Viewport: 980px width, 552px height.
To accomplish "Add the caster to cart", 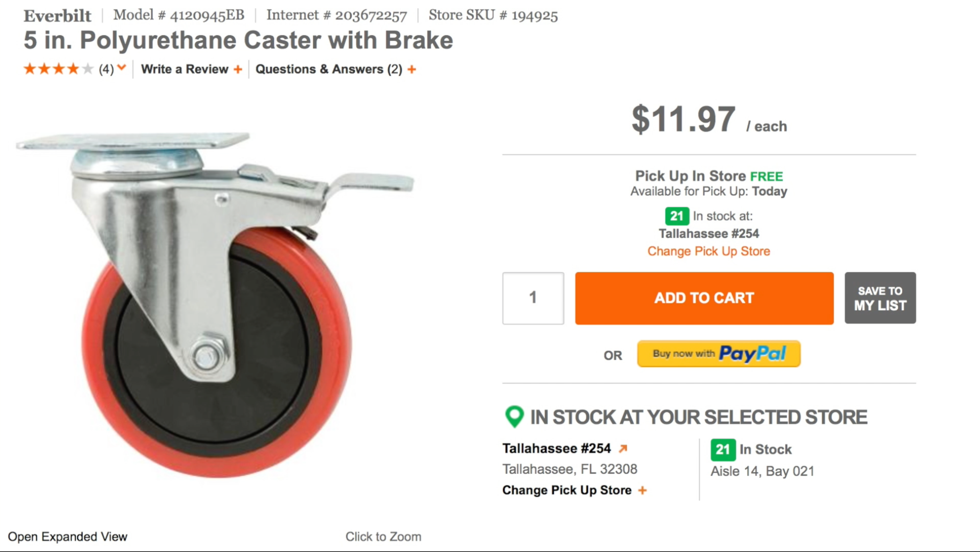I will point(704,298).
